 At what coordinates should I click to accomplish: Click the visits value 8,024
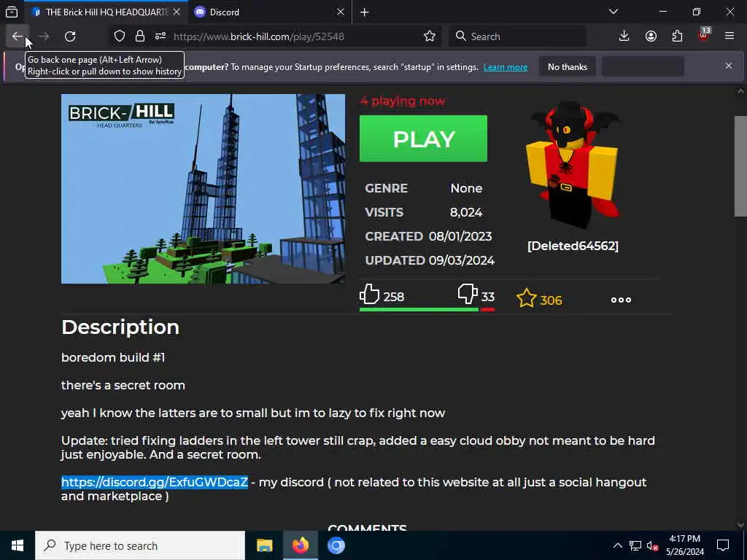point(466,212)
